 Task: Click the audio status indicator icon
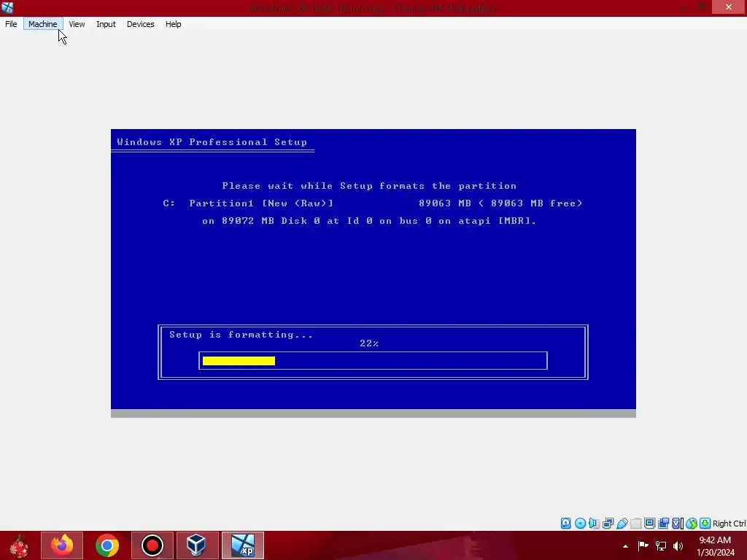point(594,524)
